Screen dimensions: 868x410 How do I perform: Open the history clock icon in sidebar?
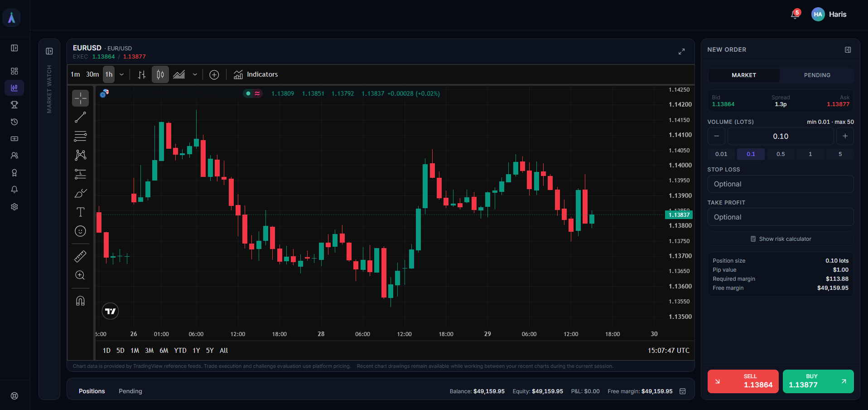point(14,122)
